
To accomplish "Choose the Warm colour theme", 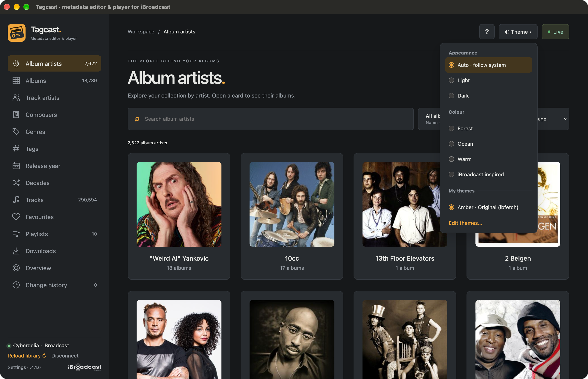I will [x=488, y=159].
